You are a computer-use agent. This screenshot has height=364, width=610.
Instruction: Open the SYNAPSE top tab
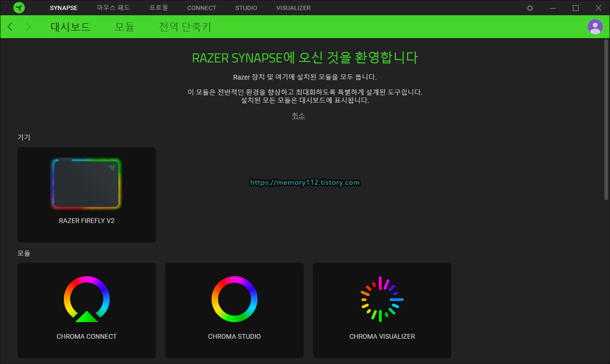point(64,8)
